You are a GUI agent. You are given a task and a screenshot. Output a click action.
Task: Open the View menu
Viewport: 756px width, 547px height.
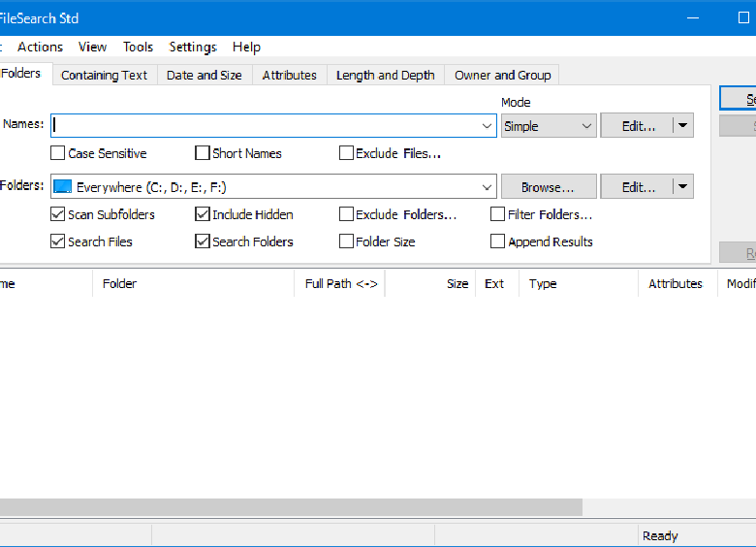click(x=93, y=47)
